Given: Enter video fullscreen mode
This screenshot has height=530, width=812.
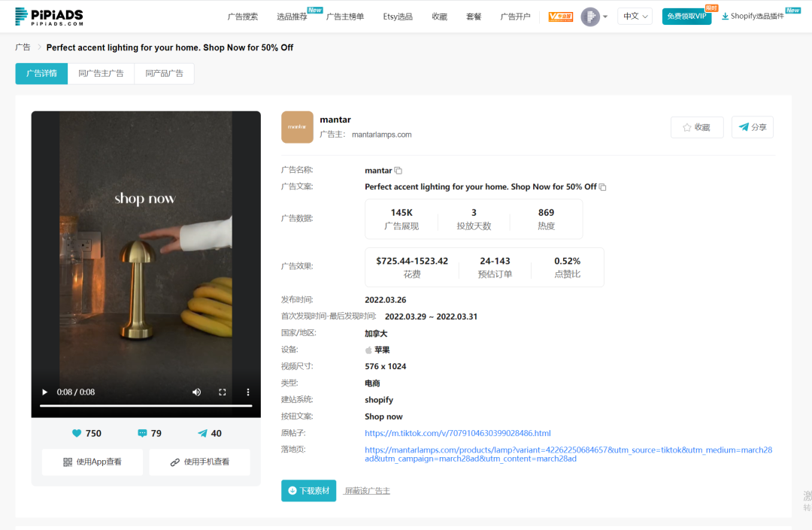Looking at the screenshot, I should click(x=222, y=392).
